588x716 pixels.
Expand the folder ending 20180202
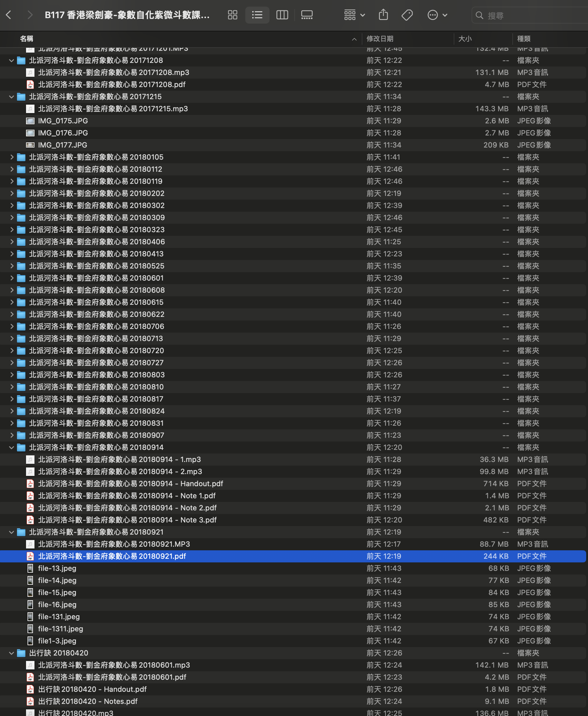(11, 193)
